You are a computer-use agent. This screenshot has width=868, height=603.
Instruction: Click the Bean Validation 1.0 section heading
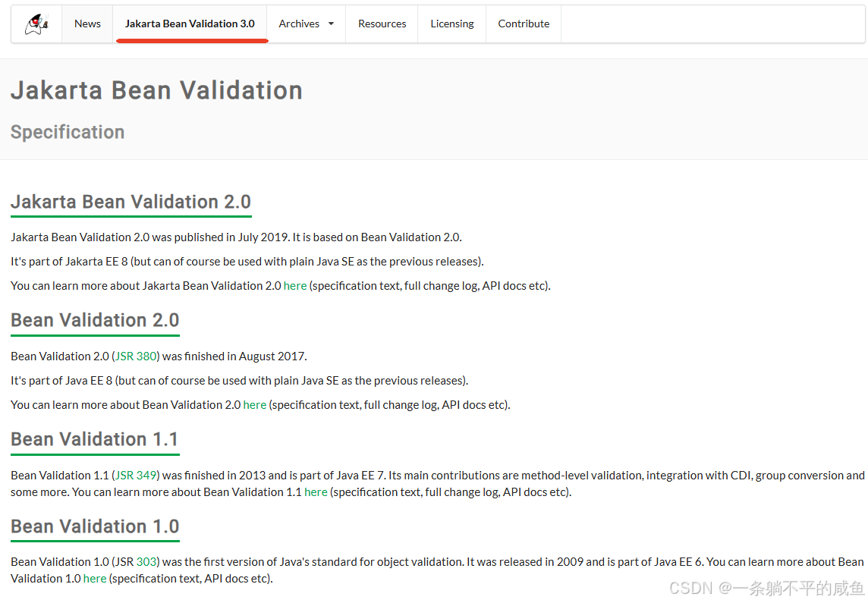95,526
